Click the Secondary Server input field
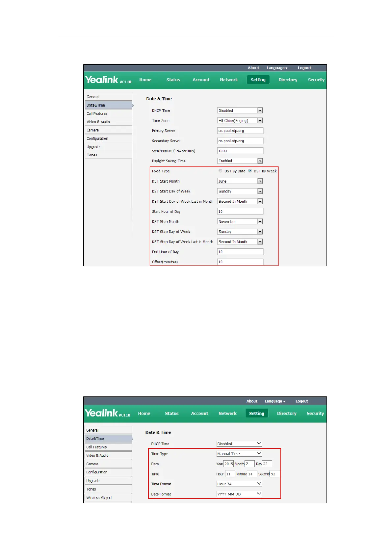392x554 pixels. tap(240, 141)
